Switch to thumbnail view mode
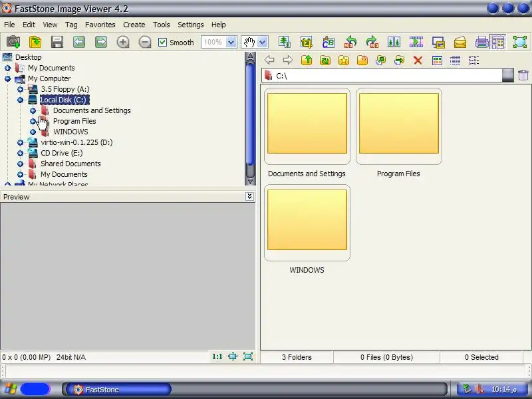The height and width of the screenshot is (399, 532). click(x=437, y=61)
